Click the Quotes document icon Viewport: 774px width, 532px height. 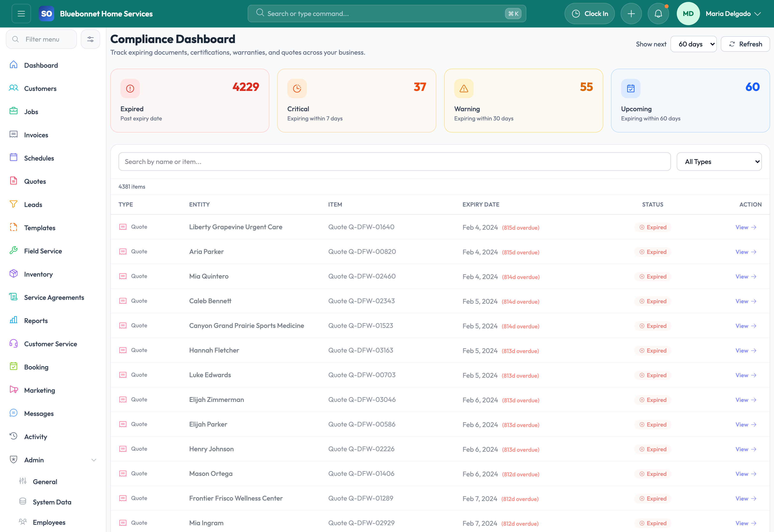(13, 181)
